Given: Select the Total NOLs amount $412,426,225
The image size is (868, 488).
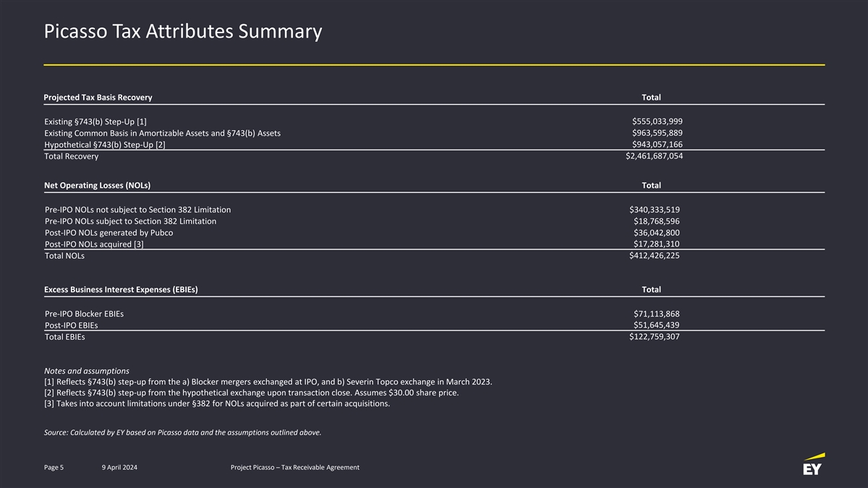Looking at the screenshot, I should pos(654,255).
